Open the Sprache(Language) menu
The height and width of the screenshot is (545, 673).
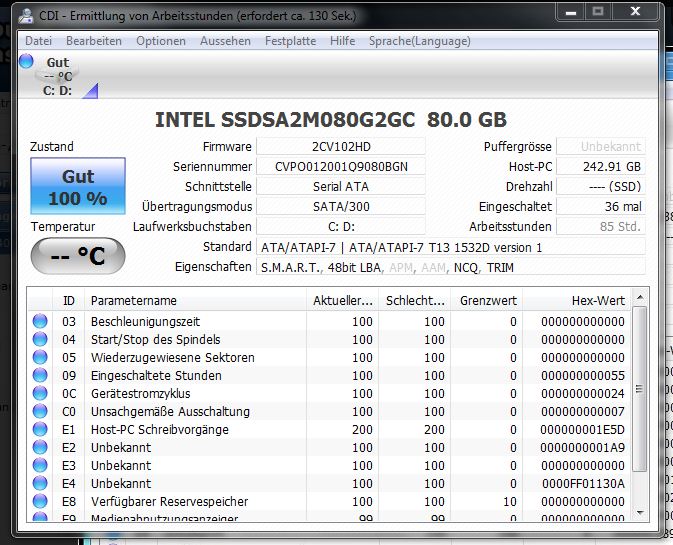(420, 41)
